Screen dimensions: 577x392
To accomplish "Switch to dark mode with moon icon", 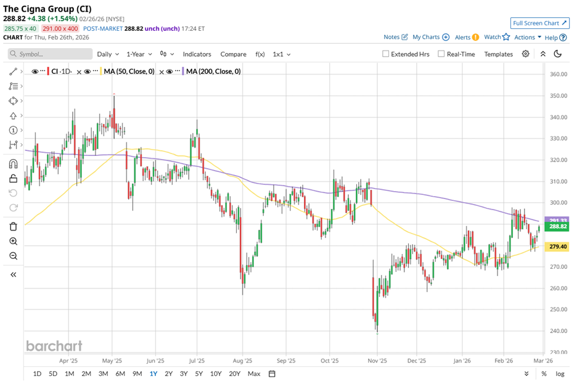I will click(558, 54).
